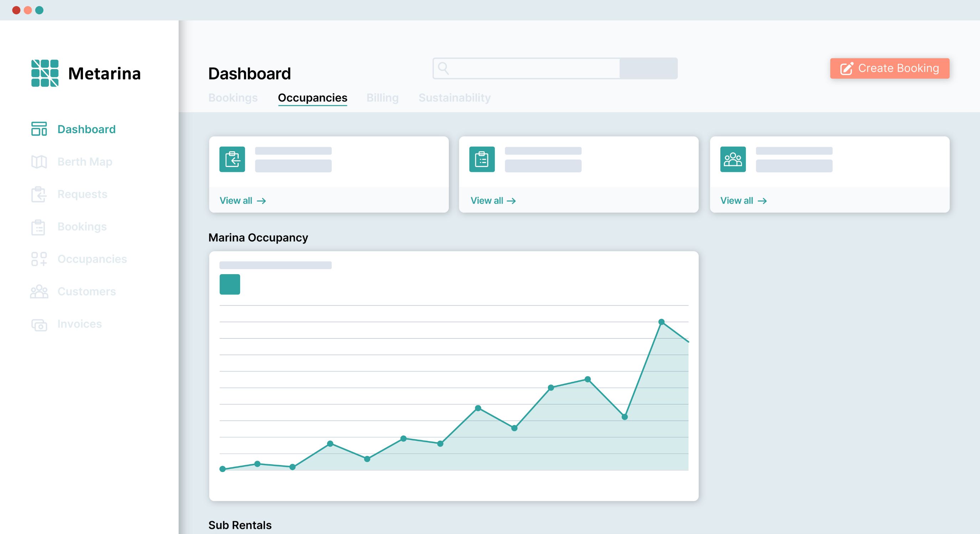Select the Dashboard sidebar icon
Image resolution: width=980 pixels, height=534 pixels.
click(x=39, y=129)
